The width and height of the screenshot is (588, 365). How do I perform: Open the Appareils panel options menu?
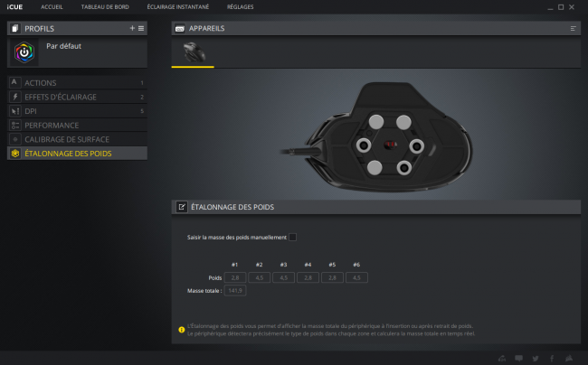573,28
